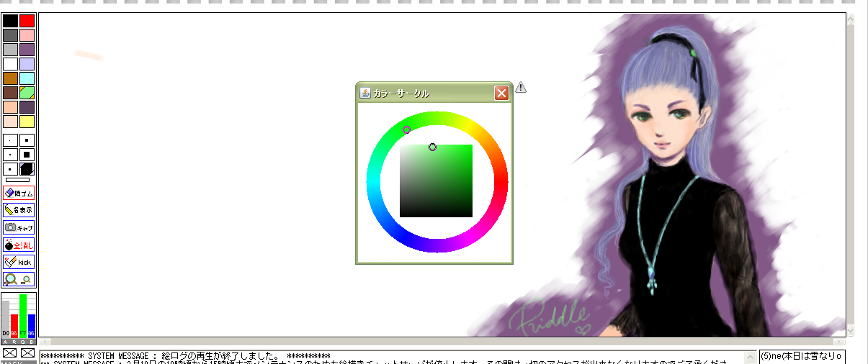Pick the yellow color swatch
Viewport: 868px width, 364px height.
tap(27, 122)
